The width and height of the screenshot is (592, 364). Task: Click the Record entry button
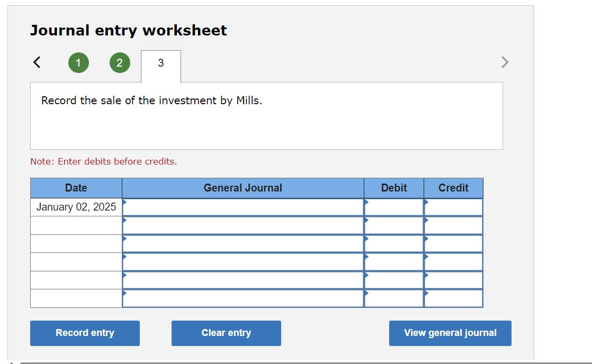coord(85,333)
